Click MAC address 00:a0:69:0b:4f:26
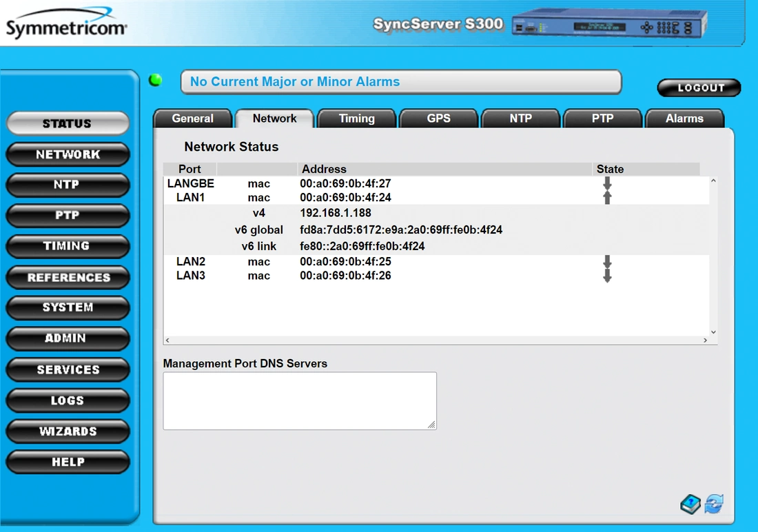Screen dimensions: 758x532 (x=345, y=276)
